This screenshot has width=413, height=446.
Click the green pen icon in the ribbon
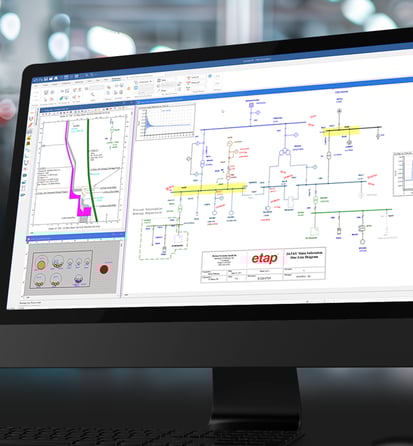62,98
